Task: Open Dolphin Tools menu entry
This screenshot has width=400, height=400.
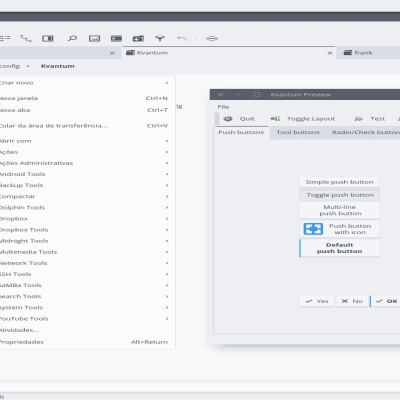Action: 87,207
